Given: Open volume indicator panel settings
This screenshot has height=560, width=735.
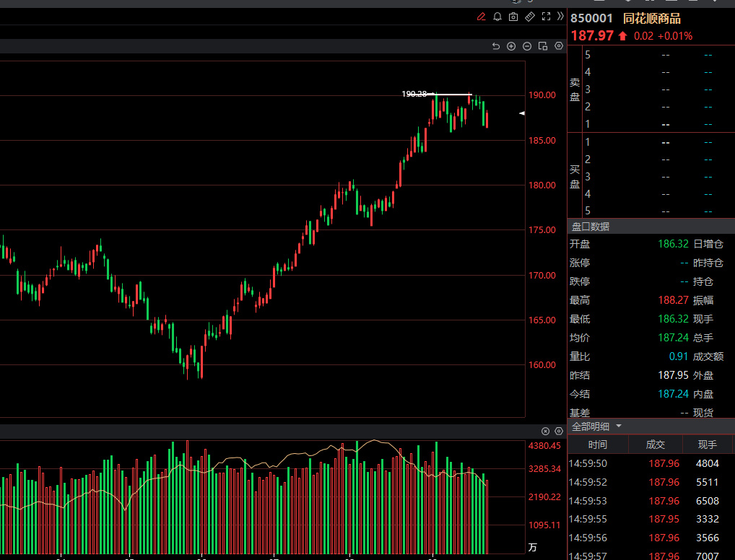Looking at the screenshot, I should [558, 431].
